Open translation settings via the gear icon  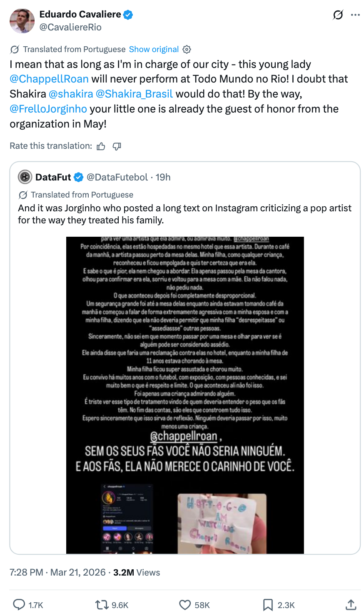[x=187, y=49]
